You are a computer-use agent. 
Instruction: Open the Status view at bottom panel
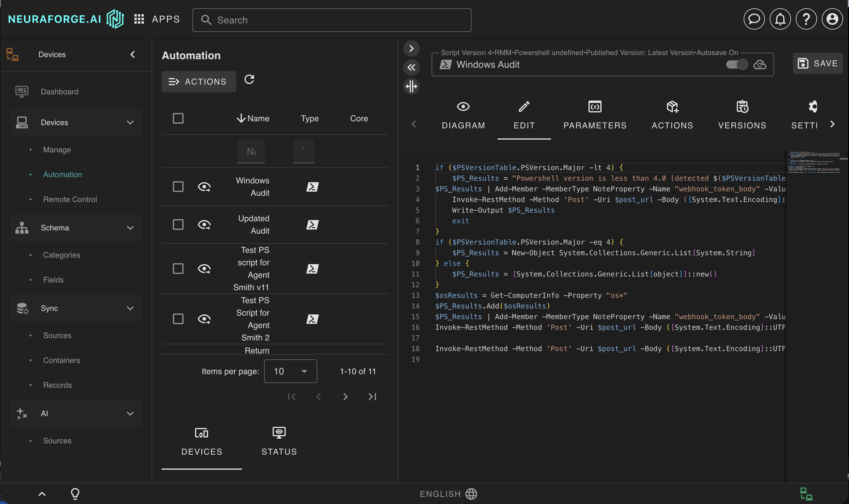pos(278,441)
